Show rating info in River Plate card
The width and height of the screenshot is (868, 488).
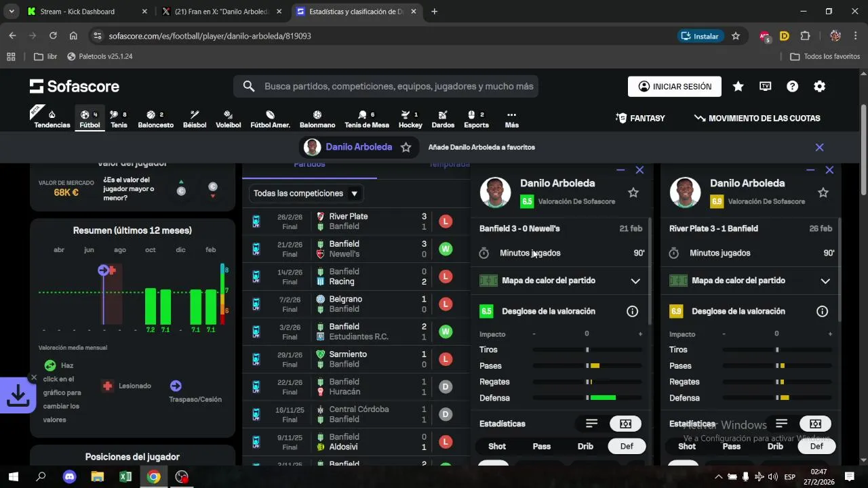[823, 311]
